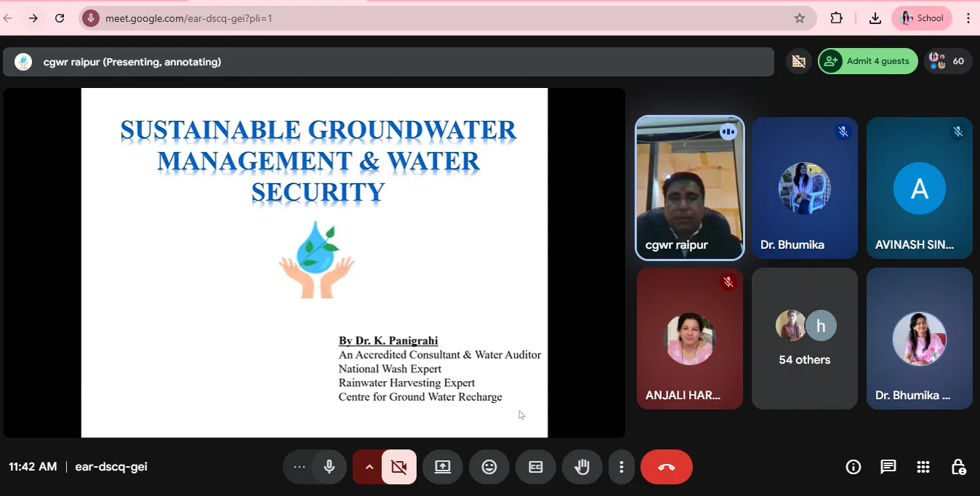Open the three-dot more options menu
The width and height of the screenshot is (980, 496).
point(621,467)
